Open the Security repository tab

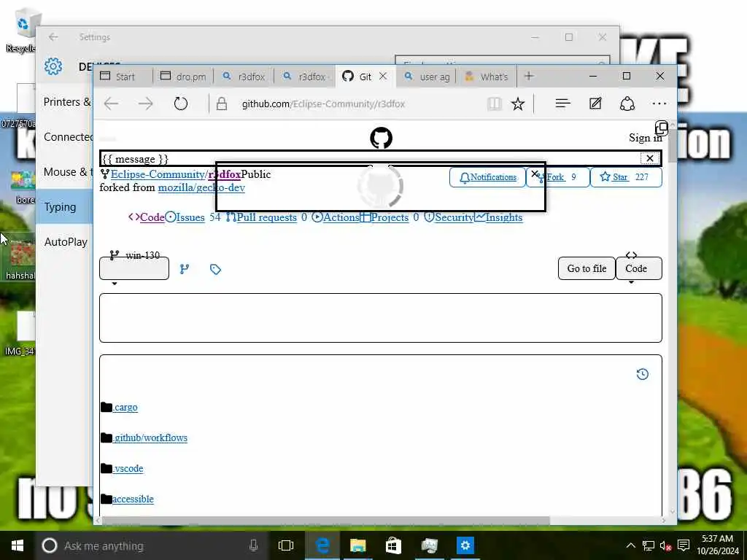pyautogui.click(x=449, y=217)
